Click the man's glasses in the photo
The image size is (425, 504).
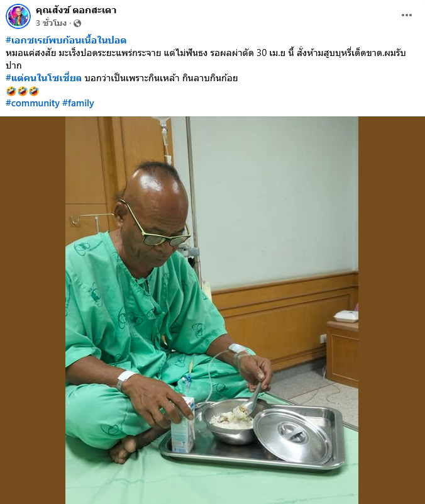pyautogui.click(x=157, y=228)
